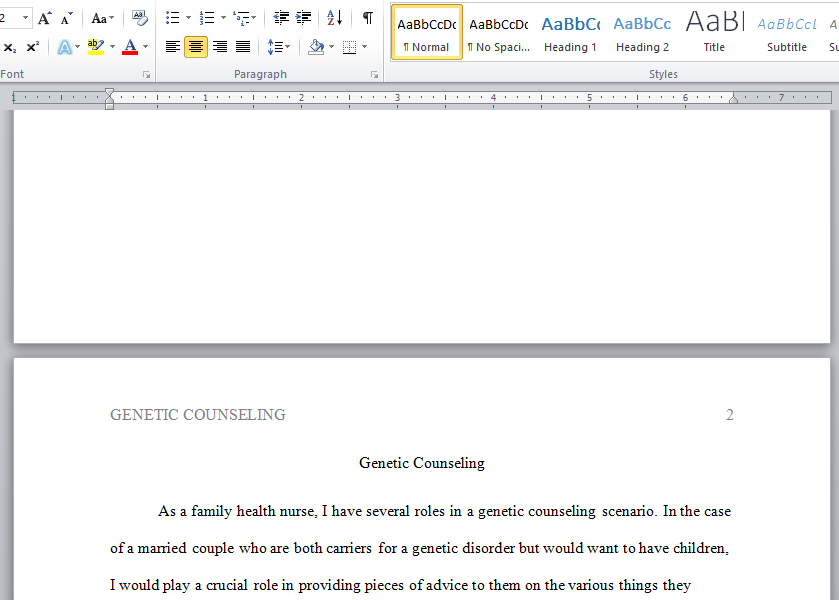Apply yellow text highlight color
839x600 pixels.
[x=96, y=47]
